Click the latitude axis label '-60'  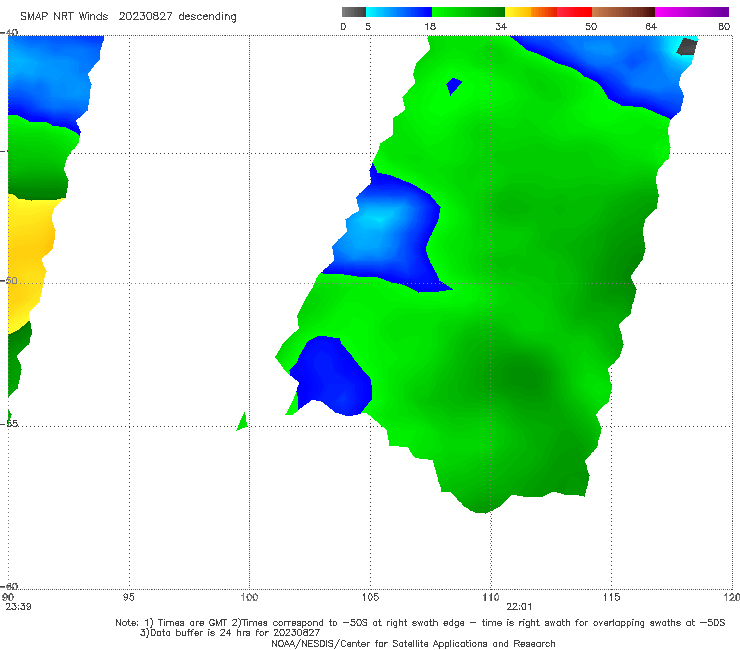(x=9, y=586)
